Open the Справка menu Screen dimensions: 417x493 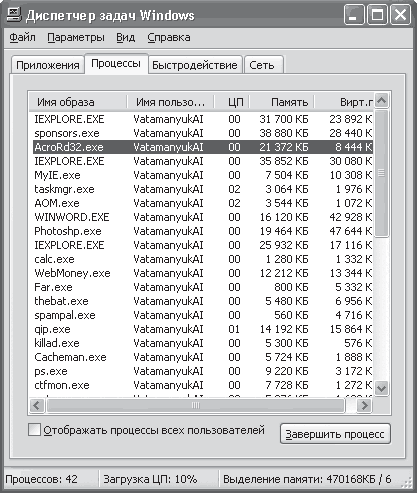[x=169, y=37]
